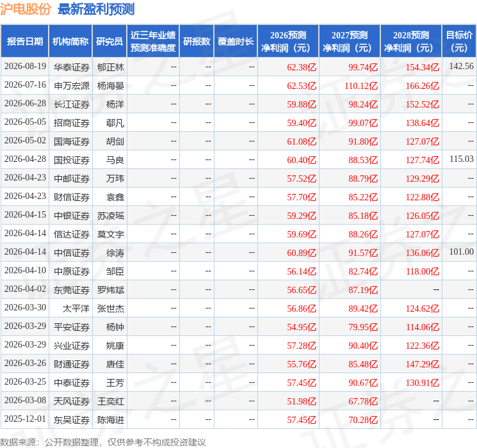Click the 报告日期 column header
This screenshot has width=477, height=448.
point(24,42)
